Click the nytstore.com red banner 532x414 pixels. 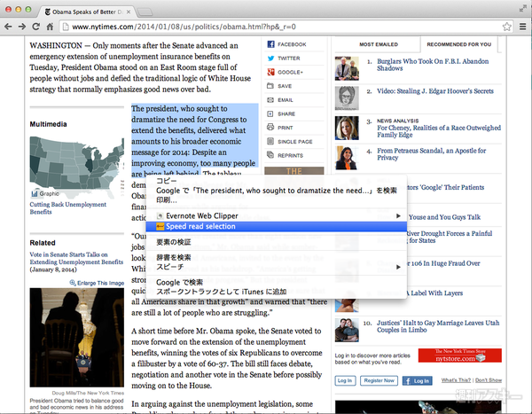tap(459, 355)
